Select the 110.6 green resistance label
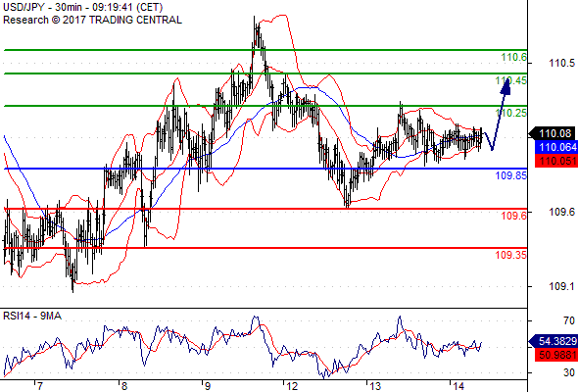 coord(514,57)
